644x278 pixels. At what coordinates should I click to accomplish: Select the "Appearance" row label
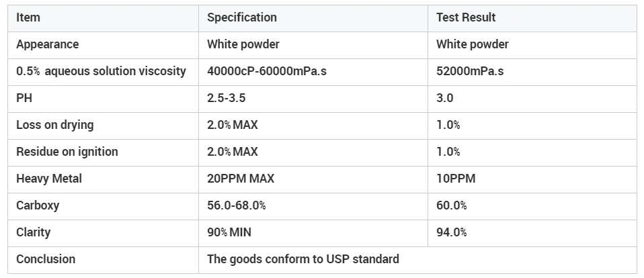point(47,44)
